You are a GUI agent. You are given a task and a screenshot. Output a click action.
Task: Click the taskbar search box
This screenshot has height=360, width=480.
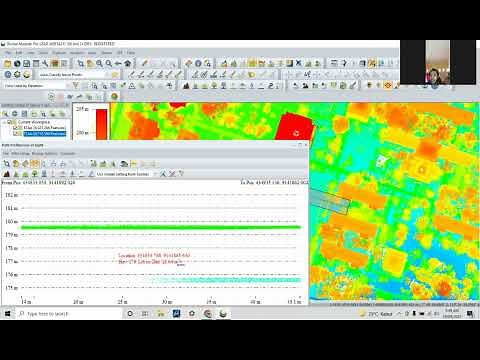coord(69,314)
